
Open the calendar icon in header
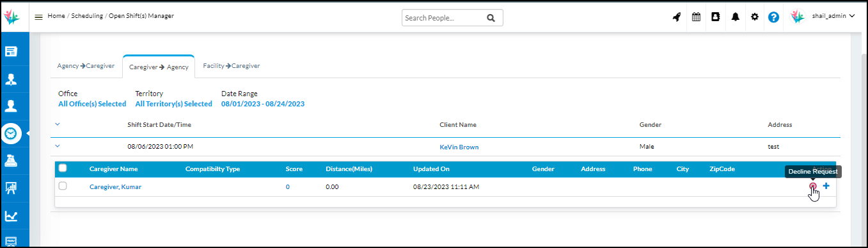[x=696, y=17]
